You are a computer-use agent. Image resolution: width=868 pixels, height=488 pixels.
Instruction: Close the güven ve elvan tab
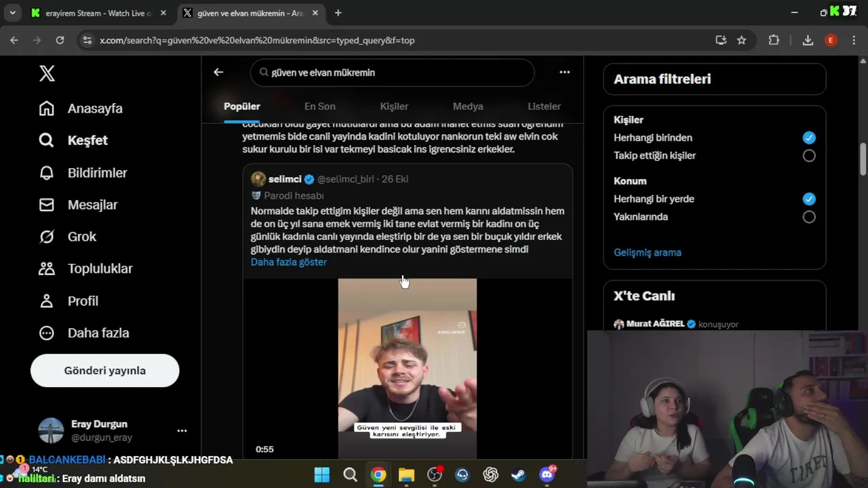point(315,13)
